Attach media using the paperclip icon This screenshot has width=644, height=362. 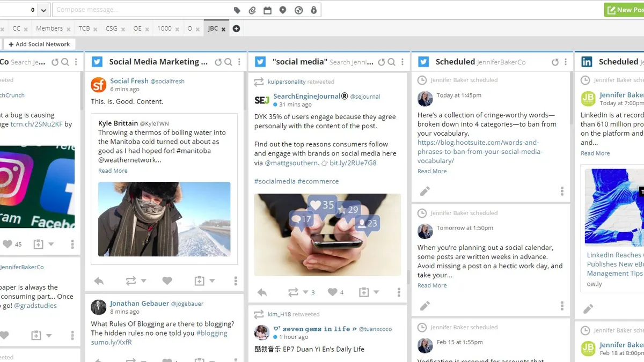252,10
